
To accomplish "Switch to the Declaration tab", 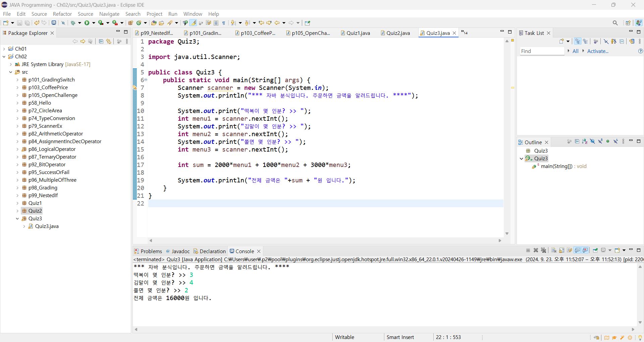I will pyautogui.click(x=210, y=251).
